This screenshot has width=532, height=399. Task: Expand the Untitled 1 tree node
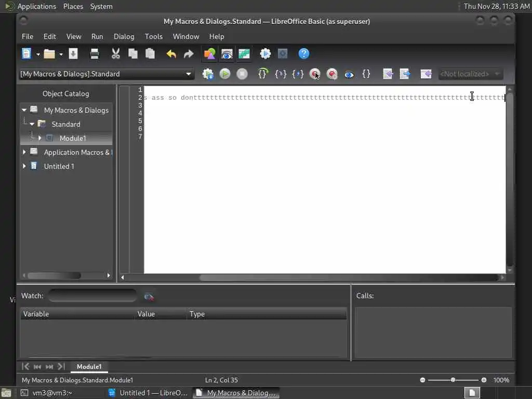click(x=24, y=166)
